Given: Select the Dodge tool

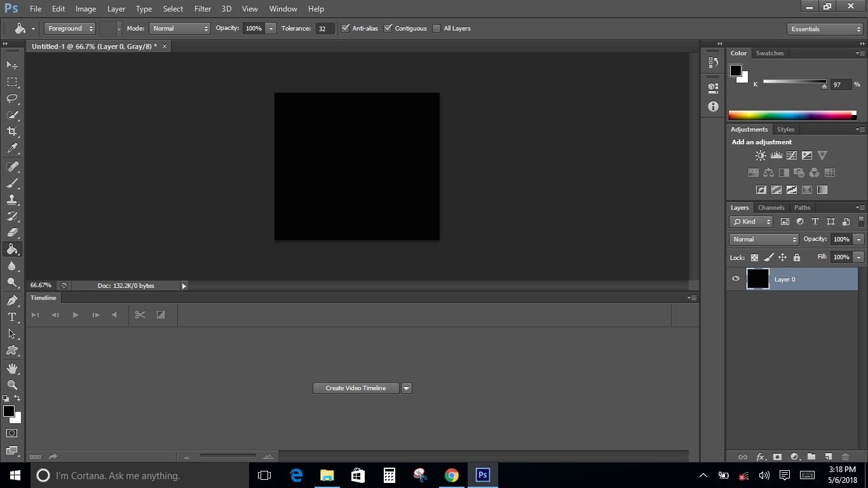Looking at the screenshot, I should [x=12, y=282].
